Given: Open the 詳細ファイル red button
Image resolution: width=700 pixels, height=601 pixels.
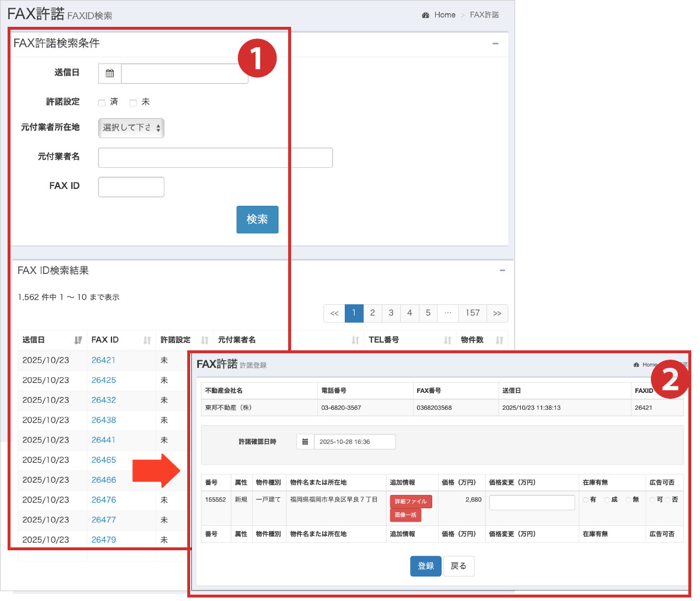Looking at the screenshot, I should (411, 501).
